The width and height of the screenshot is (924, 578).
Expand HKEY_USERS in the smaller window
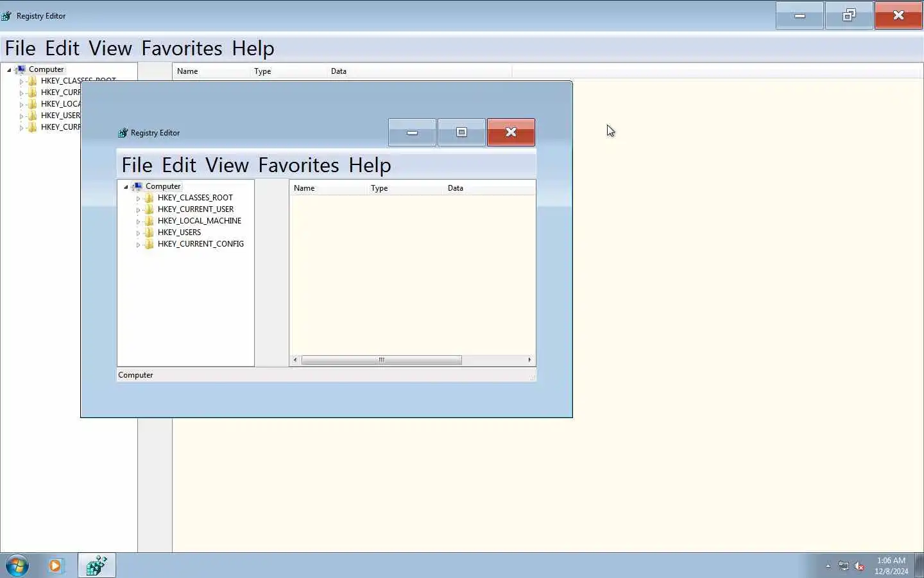tap(138, 233)
